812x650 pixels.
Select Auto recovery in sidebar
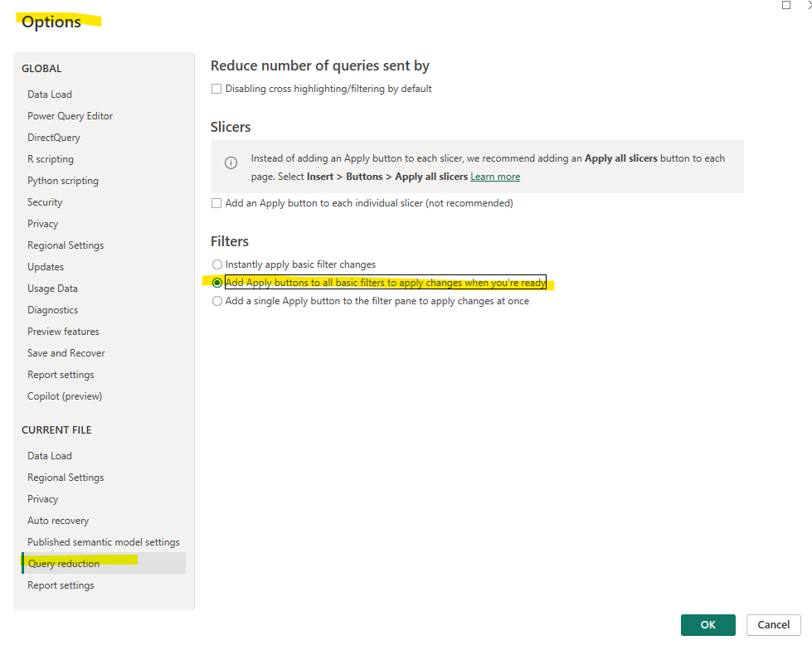pyautogui.click(x=58, y=521)
